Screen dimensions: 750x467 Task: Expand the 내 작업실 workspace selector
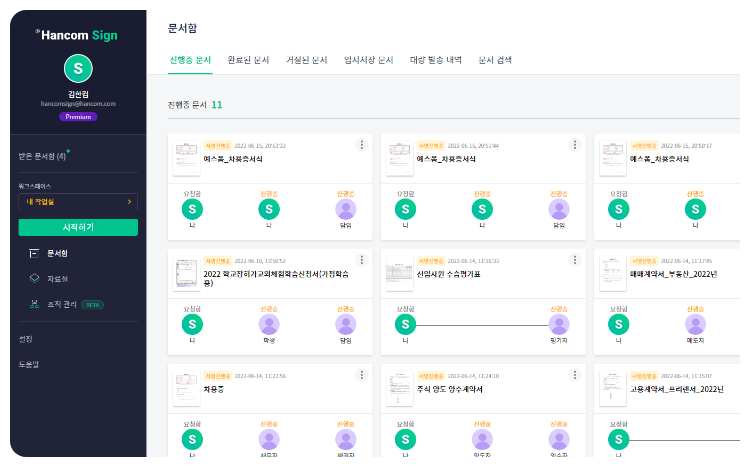(78, 201)
